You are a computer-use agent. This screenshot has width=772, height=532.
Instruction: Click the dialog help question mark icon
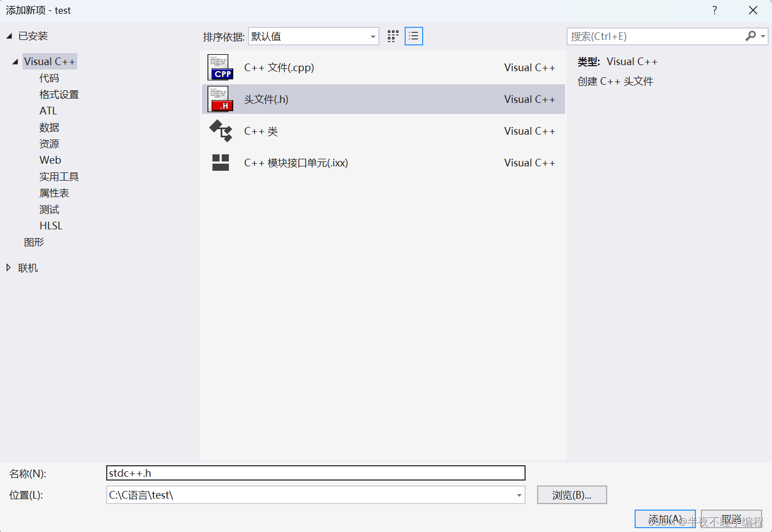coord(715,10)
